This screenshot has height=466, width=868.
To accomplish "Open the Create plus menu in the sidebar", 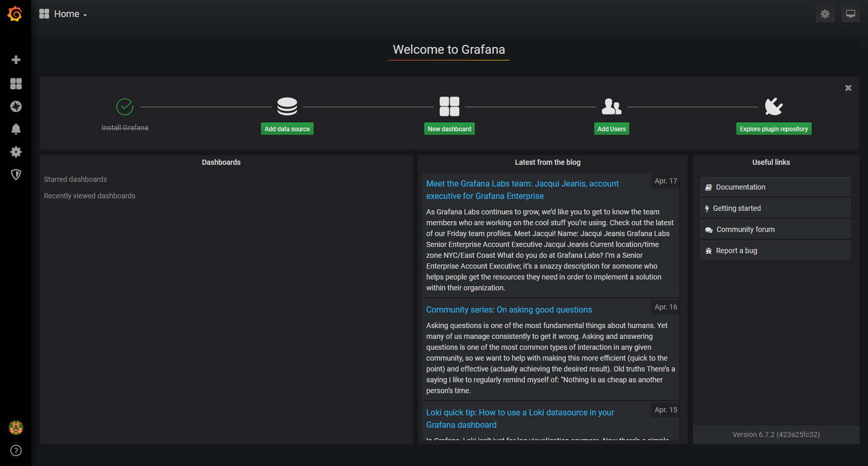I will pos(16,60).
